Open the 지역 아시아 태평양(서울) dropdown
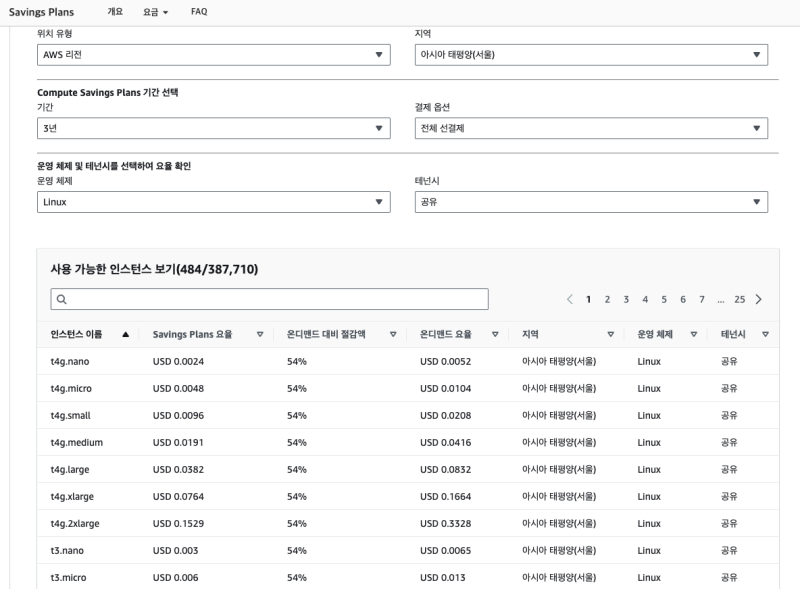Viewport: 800px width, 589px height. point(591,54)
